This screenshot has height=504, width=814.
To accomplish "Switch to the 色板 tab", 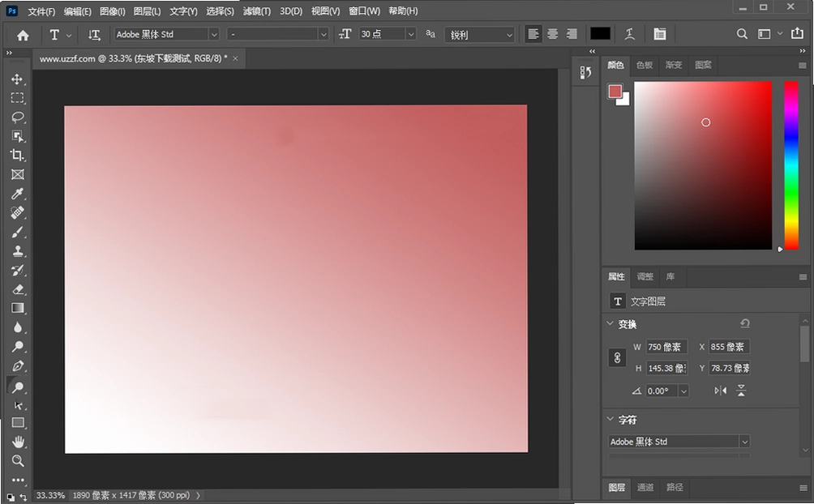I will click(645, 65).
